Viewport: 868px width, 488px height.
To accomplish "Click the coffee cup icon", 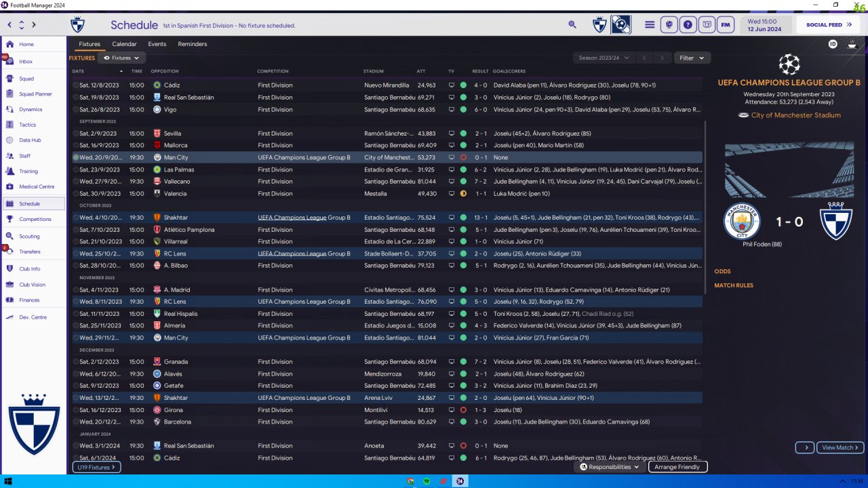I will click(852, 44).
